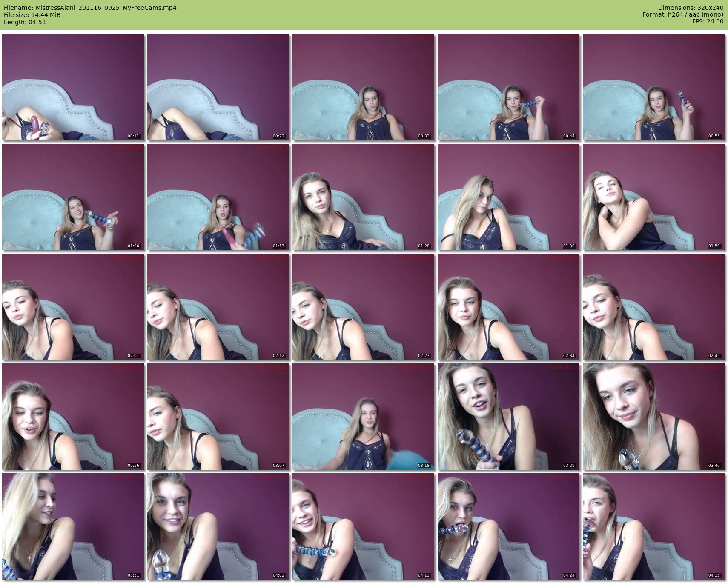
Task: Open the frame stamped 02:01
Action: [73, 307]
